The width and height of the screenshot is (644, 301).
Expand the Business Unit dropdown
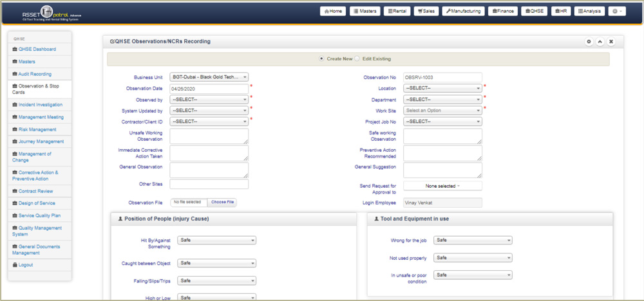[209, 77]
